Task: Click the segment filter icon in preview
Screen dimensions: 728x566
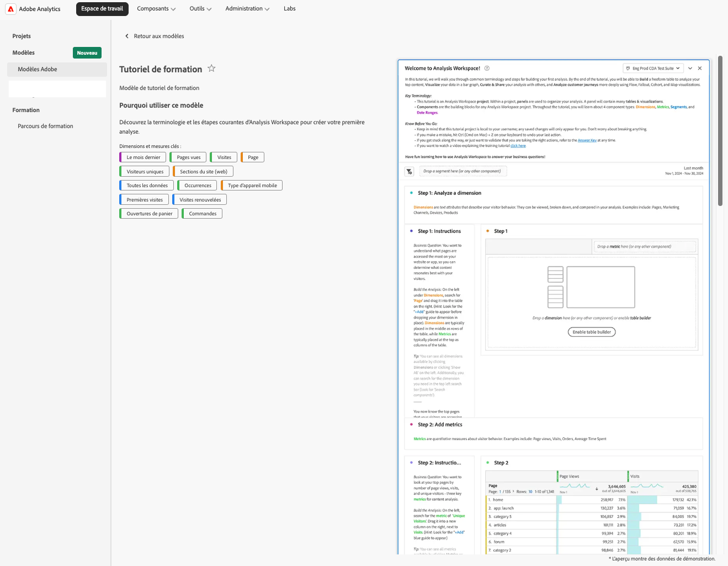Action: coord(410,172)
